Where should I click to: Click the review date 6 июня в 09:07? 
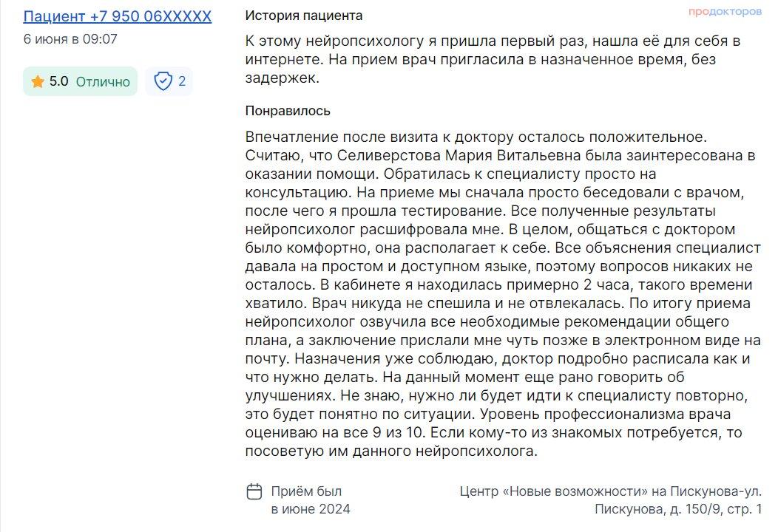(70, 38)
